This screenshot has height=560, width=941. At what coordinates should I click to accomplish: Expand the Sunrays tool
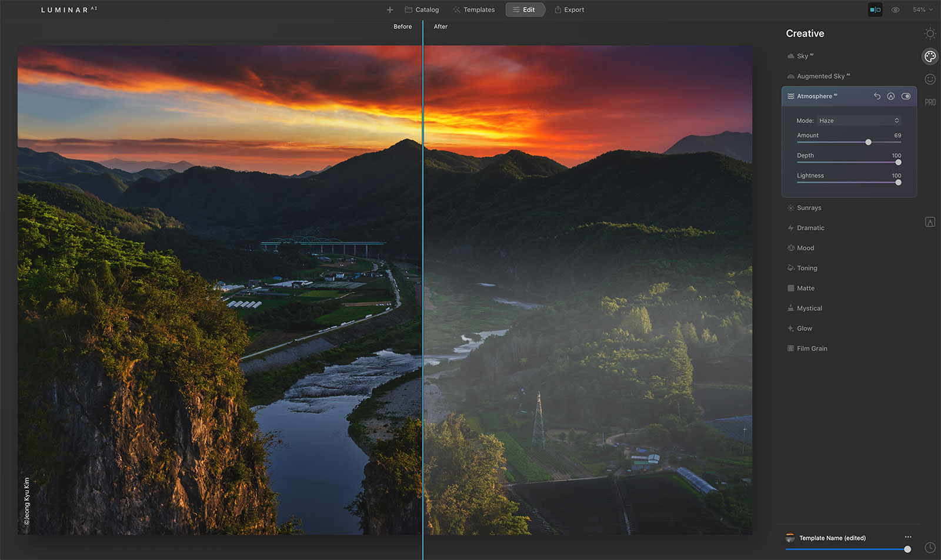(x=809, y=208)
